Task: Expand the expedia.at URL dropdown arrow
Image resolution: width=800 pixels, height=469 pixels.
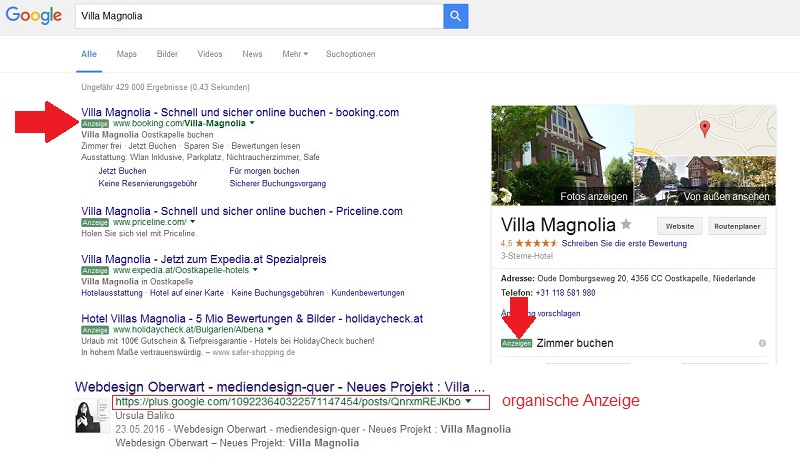Action: tap(255, 270)
